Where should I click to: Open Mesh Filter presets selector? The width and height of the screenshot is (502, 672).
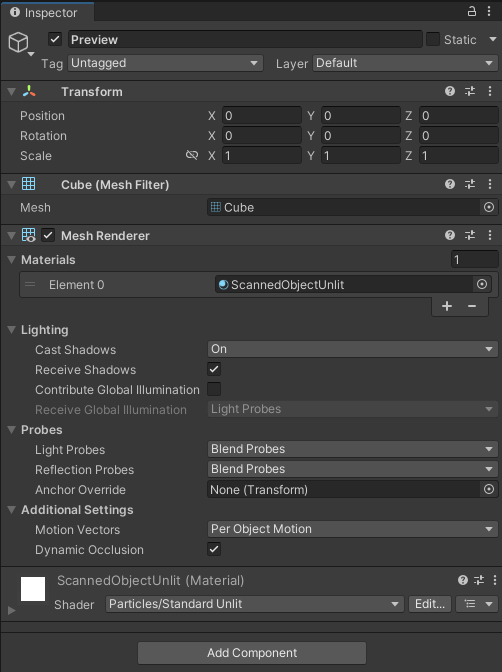point(470,184)
